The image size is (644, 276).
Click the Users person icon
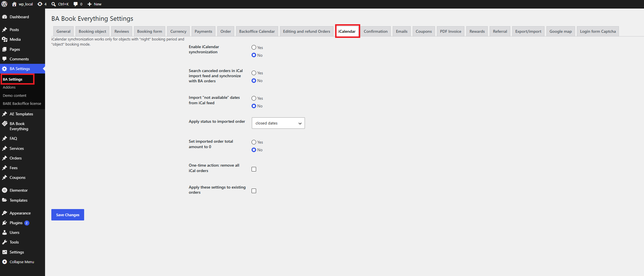click(x=5, y=232)
